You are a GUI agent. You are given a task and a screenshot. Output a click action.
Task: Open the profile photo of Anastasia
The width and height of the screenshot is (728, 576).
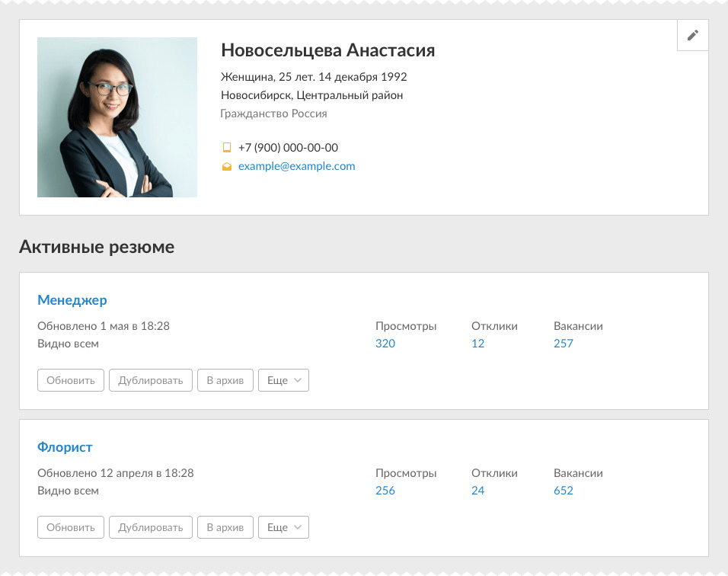117,117
